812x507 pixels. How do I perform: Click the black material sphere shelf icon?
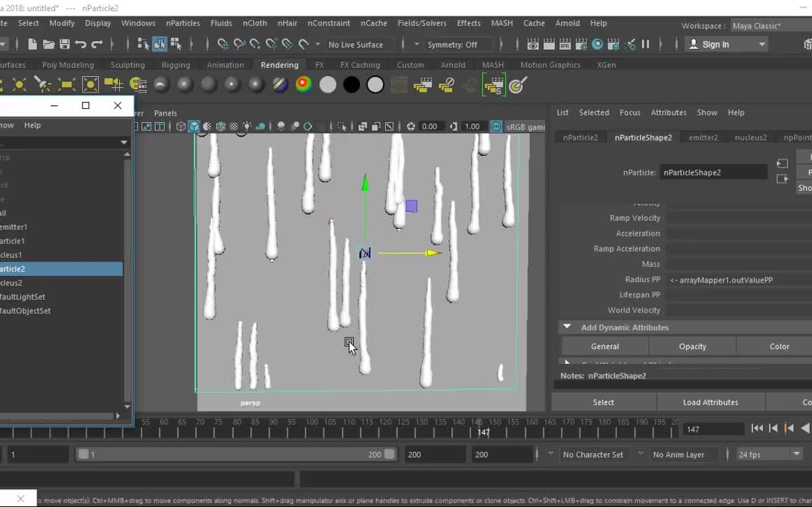351,85
